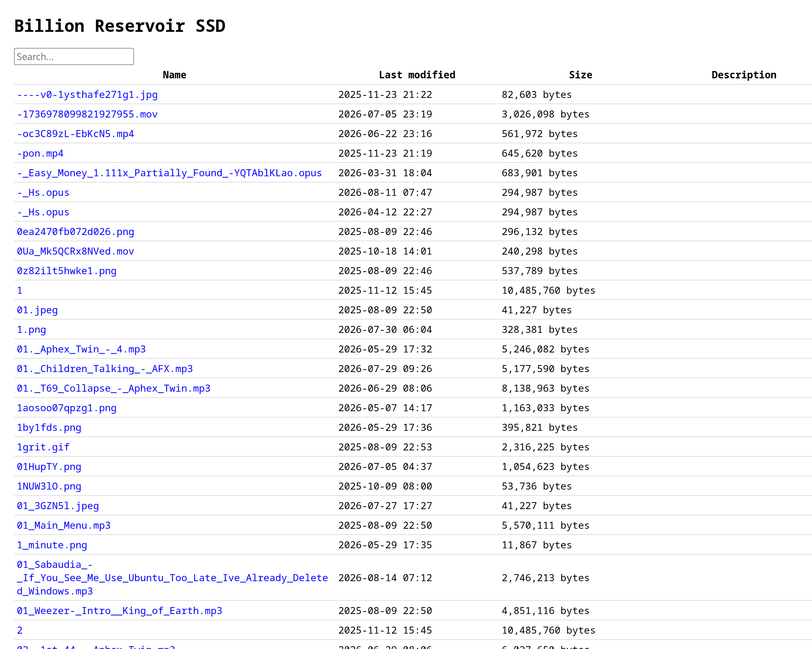This screenshot has height=649, width=812.
Task: Open -_Hs.opus modified 2026-04-12
Action: coord(43,212)
